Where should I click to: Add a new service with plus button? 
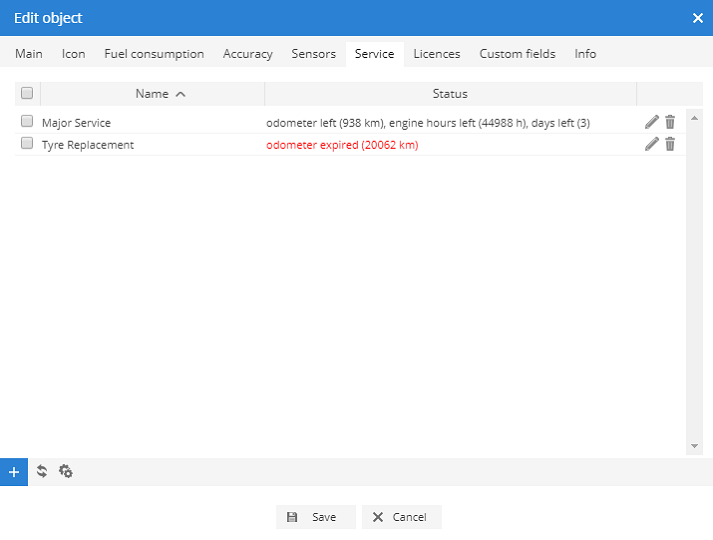pos(13,472)
